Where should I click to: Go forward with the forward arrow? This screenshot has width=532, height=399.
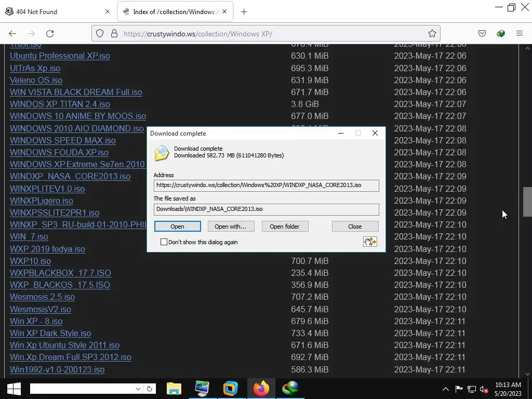[31, 34]
